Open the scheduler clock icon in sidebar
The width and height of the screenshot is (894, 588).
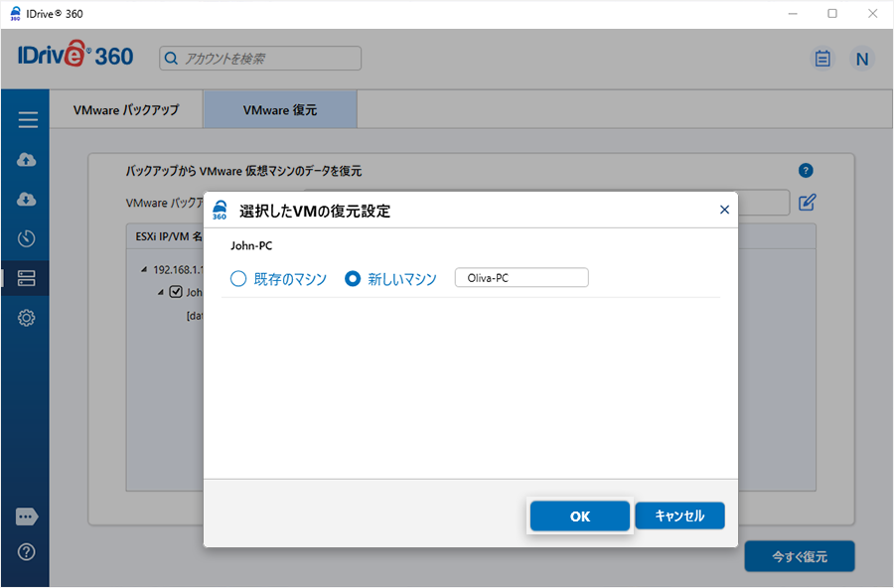pyautogui.click(x=28, y=238)
